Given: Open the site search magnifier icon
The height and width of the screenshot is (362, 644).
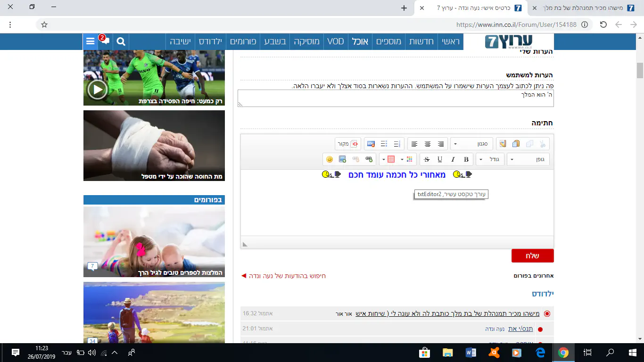Looking at the screenshot, I should point(121,41).
